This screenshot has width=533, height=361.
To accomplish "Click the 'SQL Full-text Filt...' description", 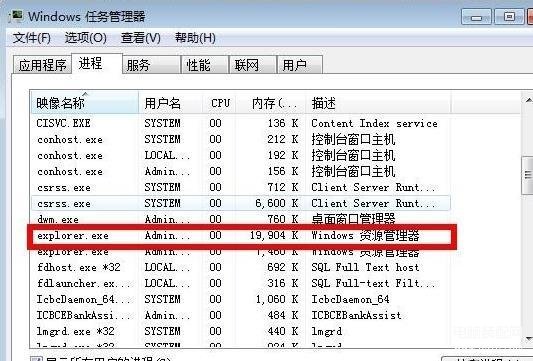I will pos(373,283).
